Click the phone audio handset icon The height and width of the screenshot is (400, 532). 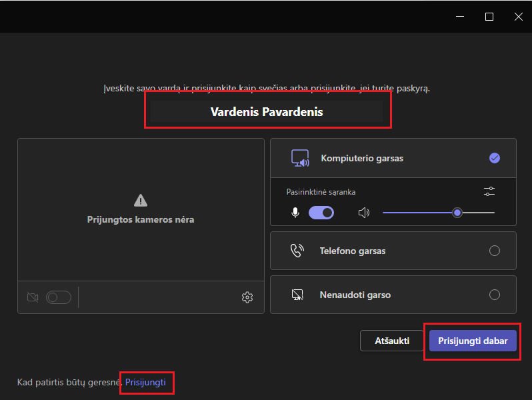[297, 251]
